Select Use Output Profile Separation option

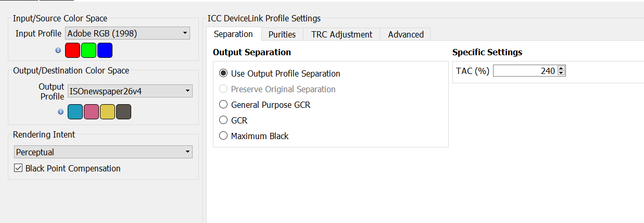(x=224, y=73)
